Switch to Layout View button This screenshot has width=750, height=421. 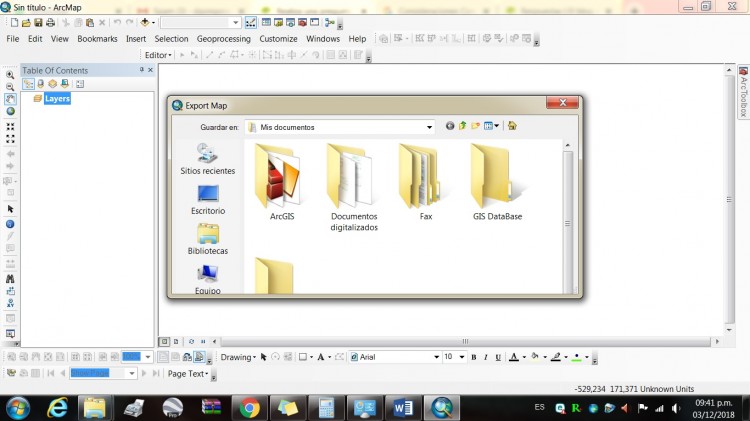click(176, 342)
